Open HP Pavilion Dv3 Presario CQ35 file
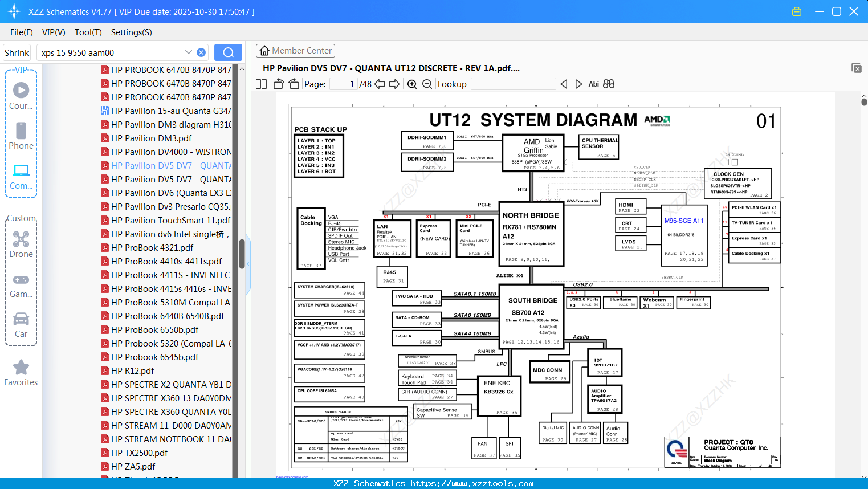868x489 pixels. pyautogui.click(x=166, y=207)
